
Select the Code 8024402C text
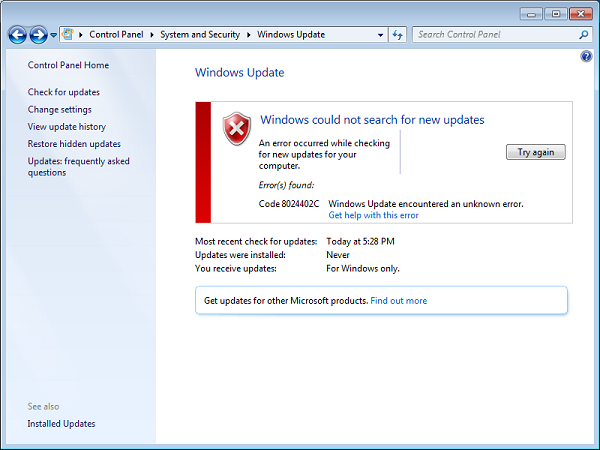[x=289, y=204]
